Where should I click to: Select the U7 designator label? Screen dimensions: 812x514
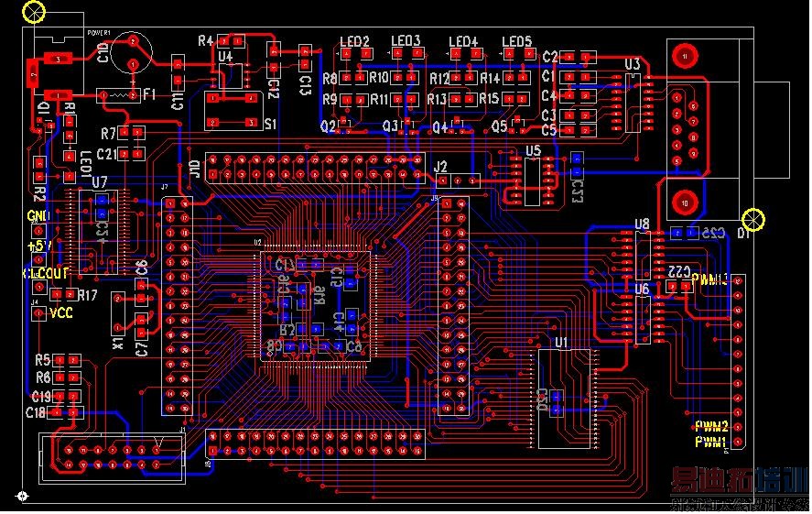tap(100, 181)
